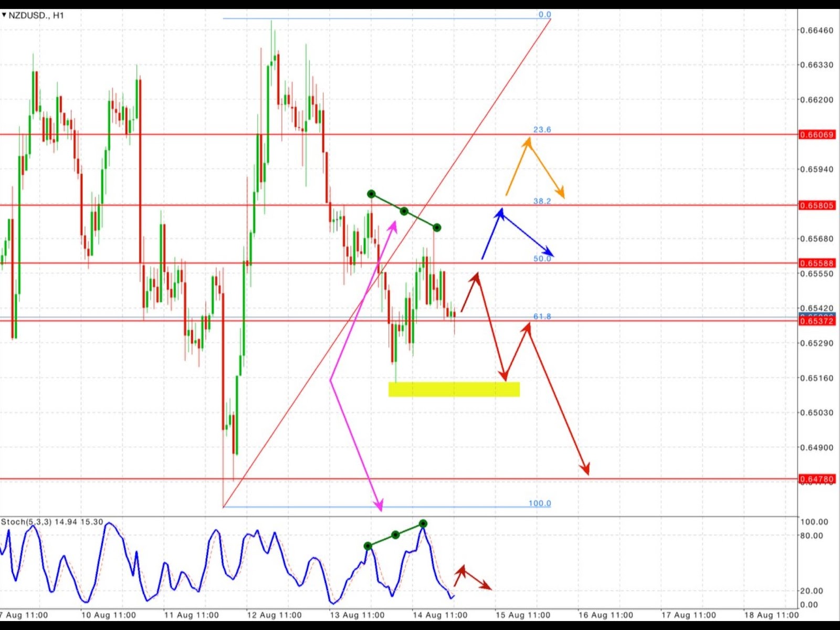Select the green divergence line on the Stochastic
This screenshot has width=840, height=630.
coord(395,534)
